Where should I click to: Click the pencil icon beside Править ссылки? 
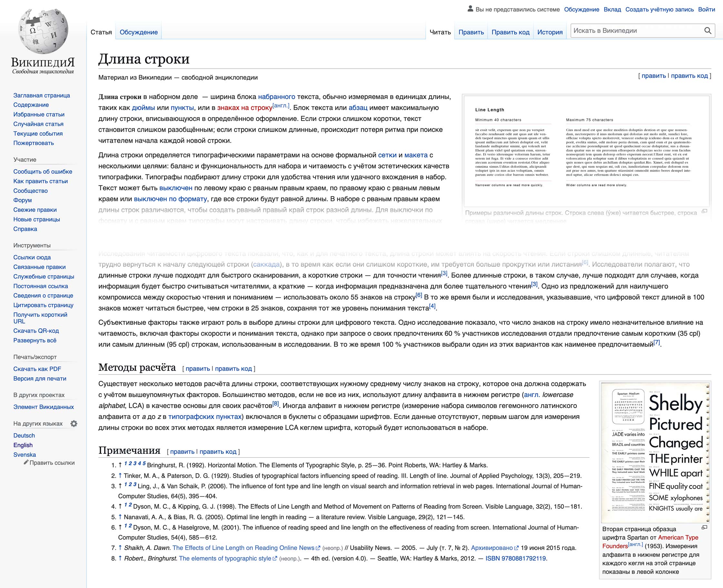[26, 462]
